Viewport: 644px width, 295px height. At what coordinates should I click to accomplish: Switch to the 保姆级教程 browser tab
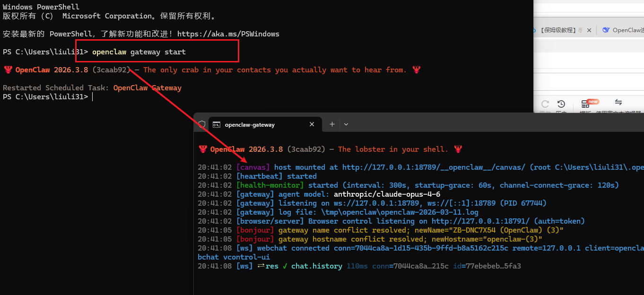[x=560, y=30]
